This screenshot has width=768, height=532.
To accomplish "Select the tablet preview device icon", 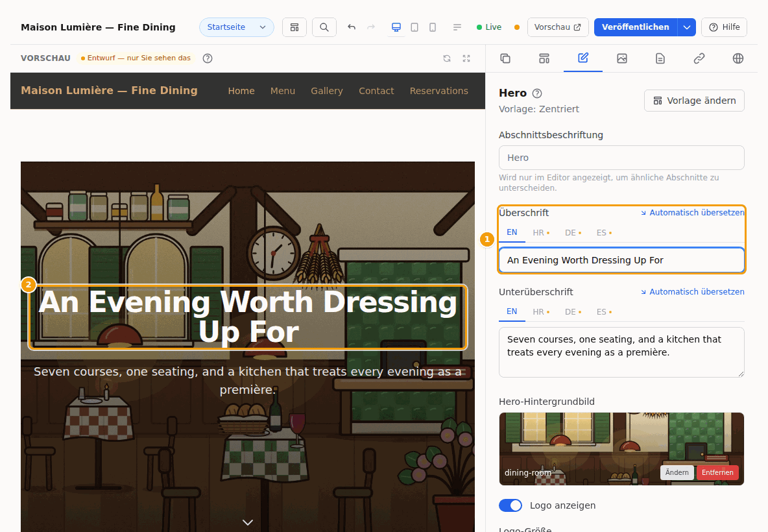I will (414, 27).
